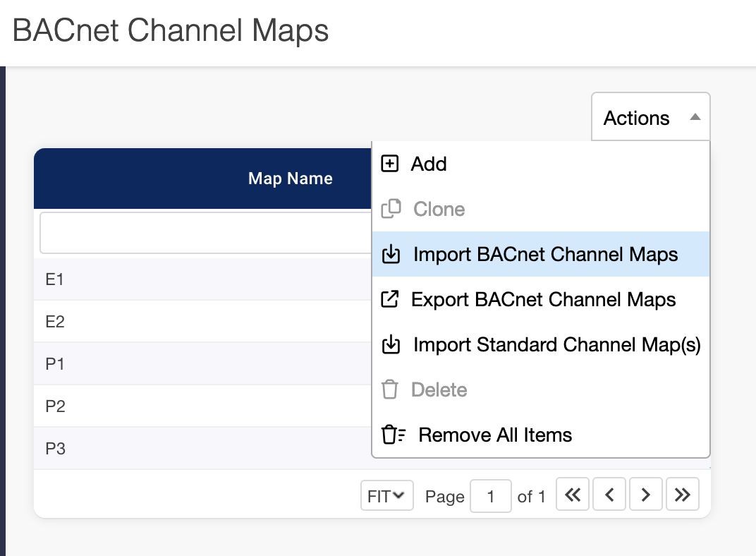Click the page number input field
The width and height of the screenshot is (756, 556).
490,496
